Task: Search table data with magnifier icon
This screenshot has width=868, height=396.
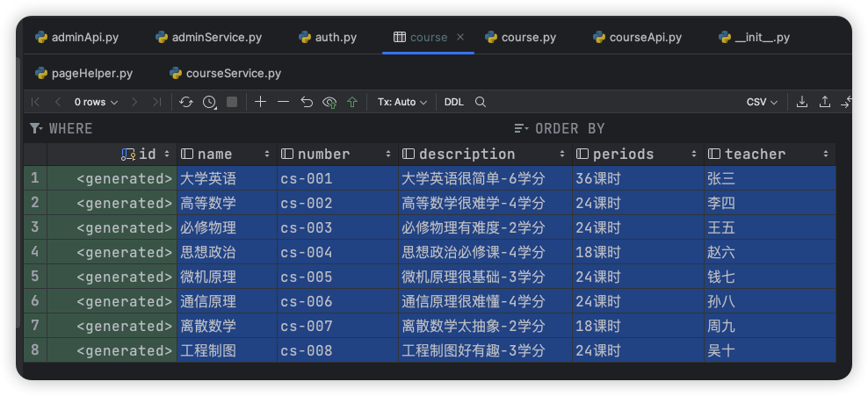Action: (481, 102)
